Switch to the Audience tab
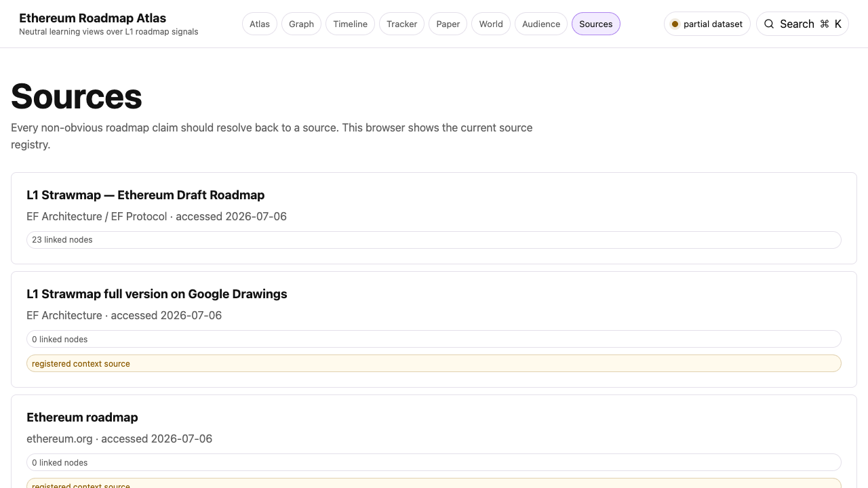 point(541,24)
